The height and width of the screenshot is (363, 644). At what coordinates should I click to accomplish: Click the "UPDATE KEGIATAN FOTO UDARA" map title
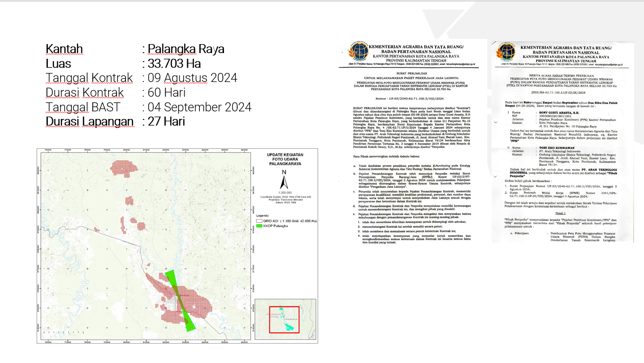285,161
